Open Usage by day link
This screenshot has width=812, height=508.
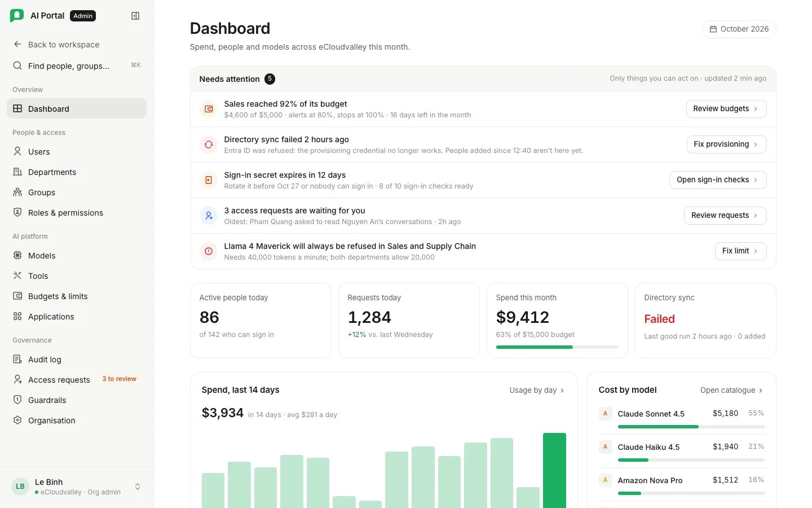[x=537, y=390]
